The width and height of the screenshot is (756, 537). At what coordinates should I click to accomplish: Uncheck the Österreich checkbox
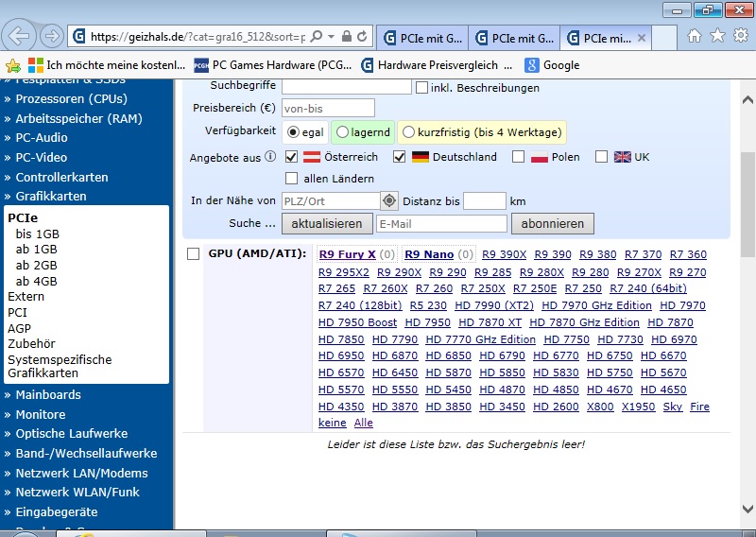tap(291, 156)
